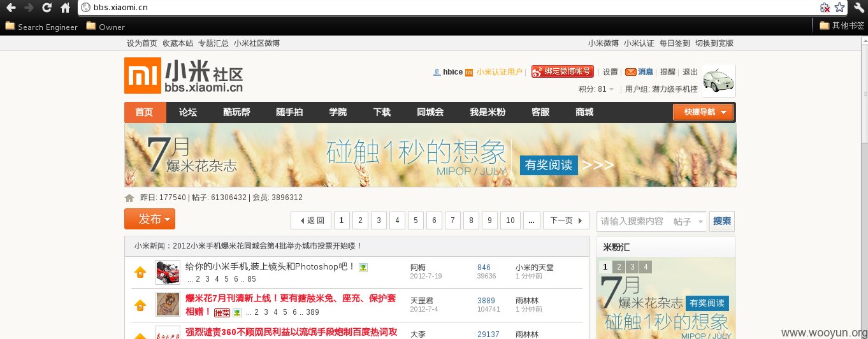Click the home breadcrumb icon
This screenshot has height=339, width=868.
point(129,198)
